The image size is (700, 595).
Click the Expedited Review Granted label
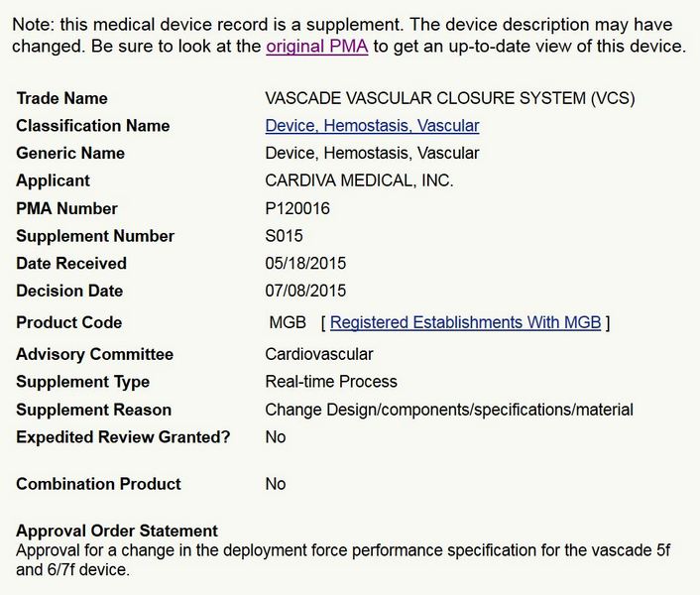pos(123,437)
